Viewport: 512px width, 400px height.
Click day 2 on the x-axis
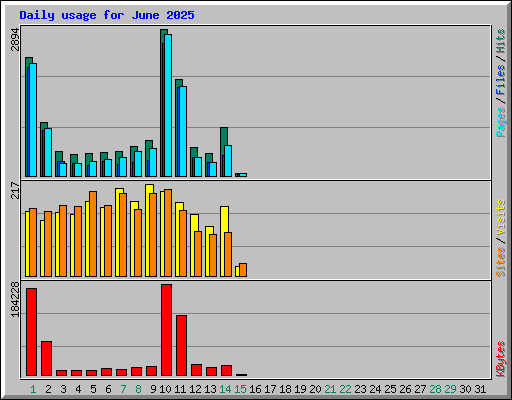[48, 389]
